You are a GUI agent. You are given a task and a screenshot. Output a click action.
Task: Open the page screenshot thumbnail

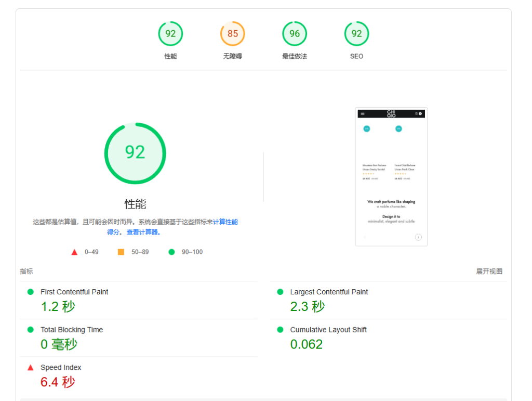[x=391, y=177]
